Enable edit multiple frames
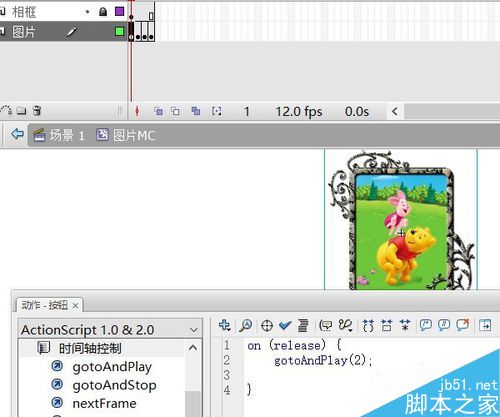The width and height of the screenshot is (500, 417). click(x=196, y=111)
